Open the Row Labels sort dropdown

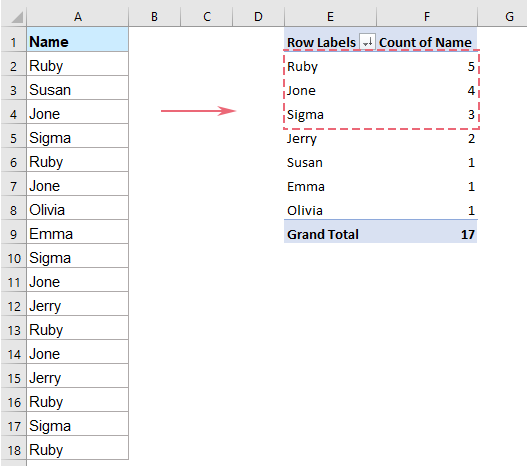367,42
